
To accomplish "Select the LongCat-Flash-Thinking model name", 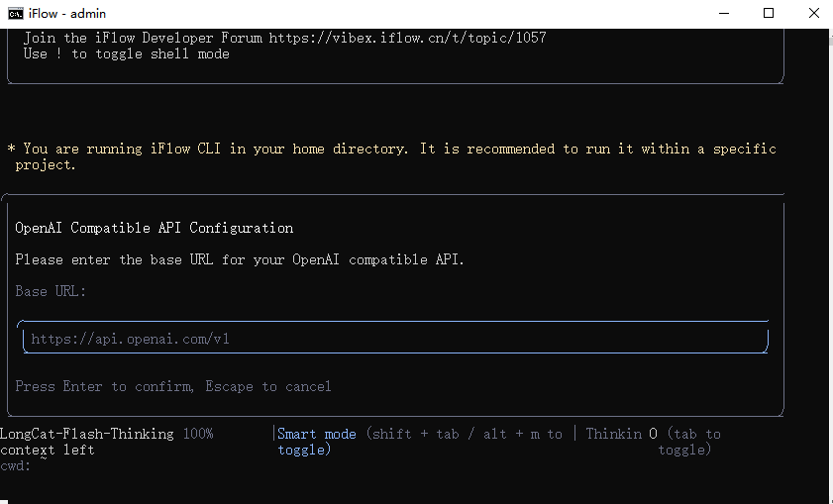I will pyautogui.click(x=87, y=434).
